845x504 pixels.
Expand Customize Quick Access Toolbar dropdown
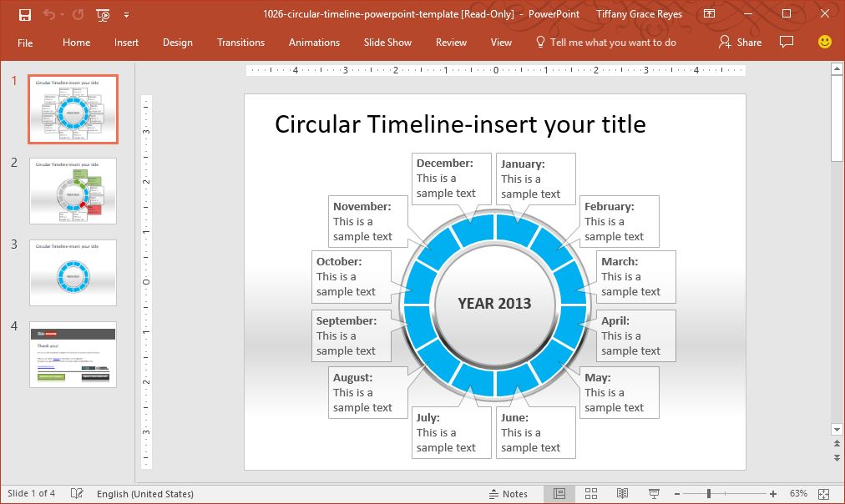pos(126,14)
